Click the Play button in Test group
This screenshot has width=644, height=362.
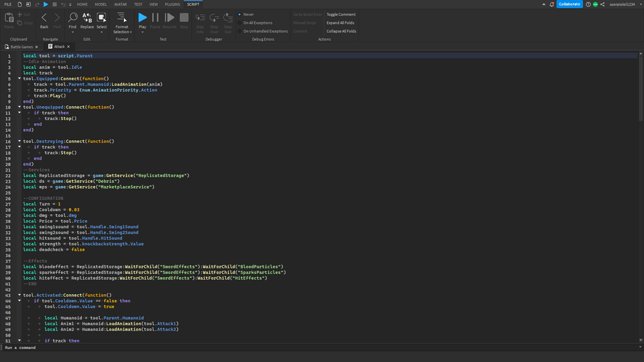click(x=142, y=18)
